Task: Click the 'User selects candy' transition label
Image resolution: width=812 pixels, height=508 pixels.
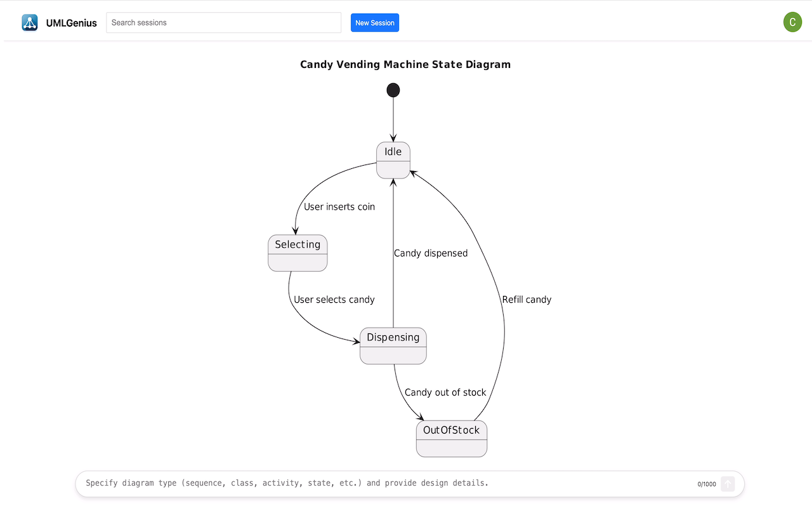Action: [334, 300]
